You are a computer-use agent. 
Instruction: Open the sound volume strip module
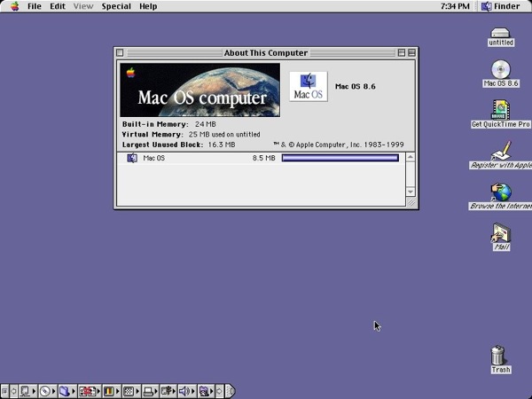tap(187, 391)
